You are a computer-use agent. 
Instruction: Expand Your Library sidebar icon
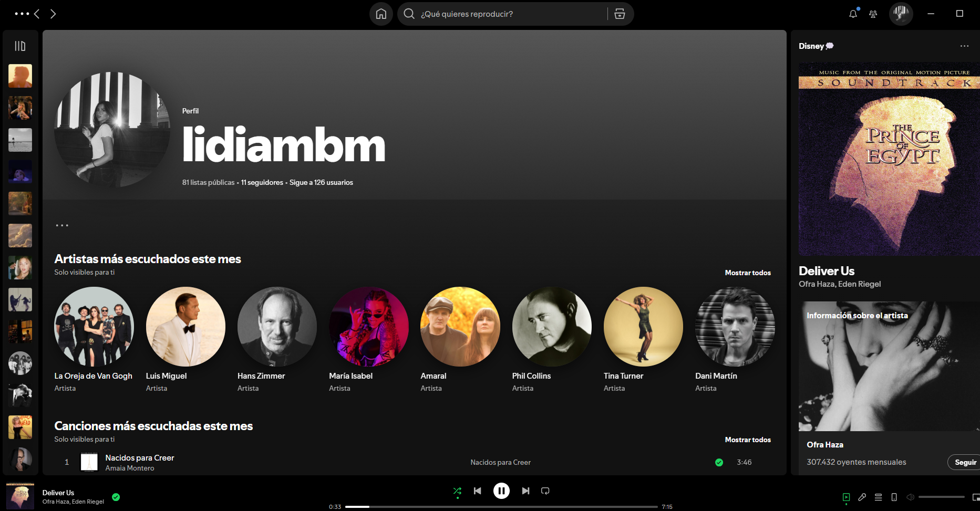coord(20,46)
